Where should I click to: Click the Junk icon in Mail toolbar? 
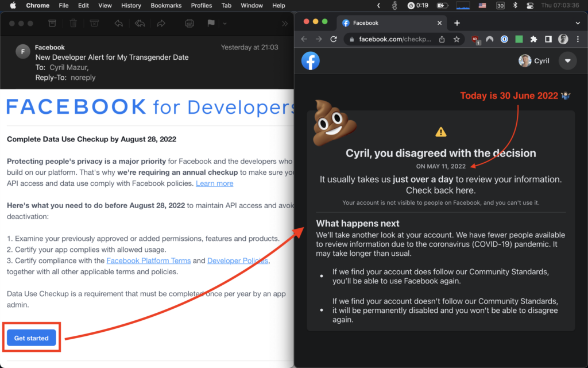(x=94, y=23)
